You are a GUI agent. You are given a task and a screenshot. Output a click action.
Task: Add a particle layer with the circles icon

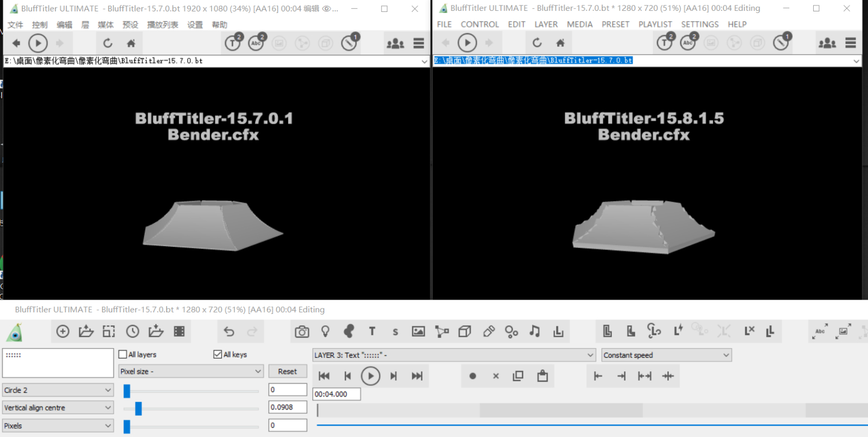(x=512, y=331)
